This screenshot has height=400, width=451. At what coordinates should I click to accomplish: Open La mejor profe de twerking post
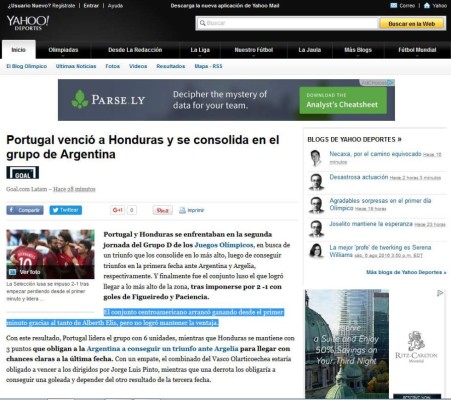click(380, 251)
